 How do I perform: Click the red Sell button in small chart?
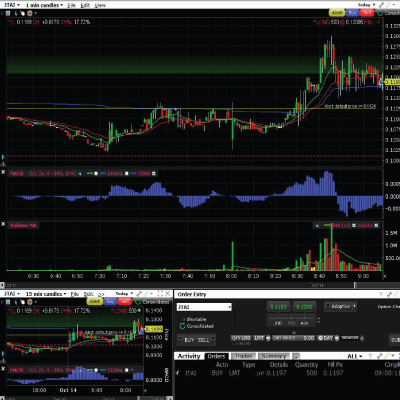tap(124, 301)
